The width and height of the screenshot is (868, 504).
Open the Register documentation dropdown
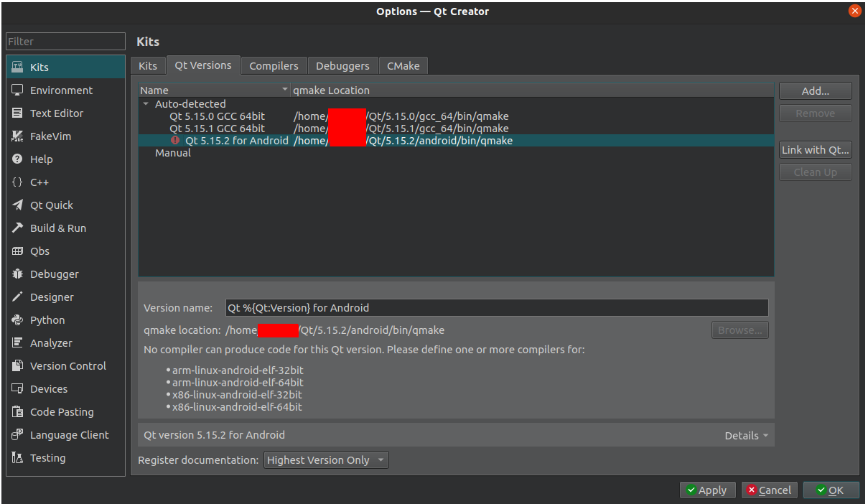[327, 460]
